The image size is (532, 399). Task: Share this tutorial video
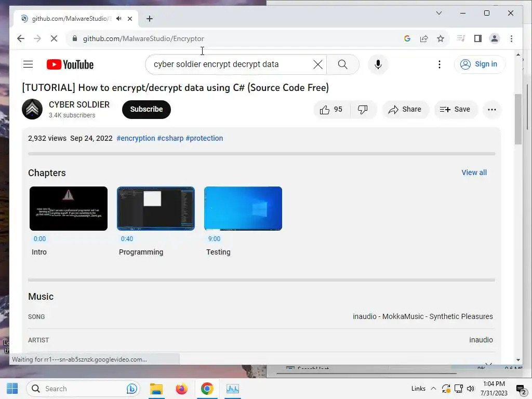click(405, 109)
